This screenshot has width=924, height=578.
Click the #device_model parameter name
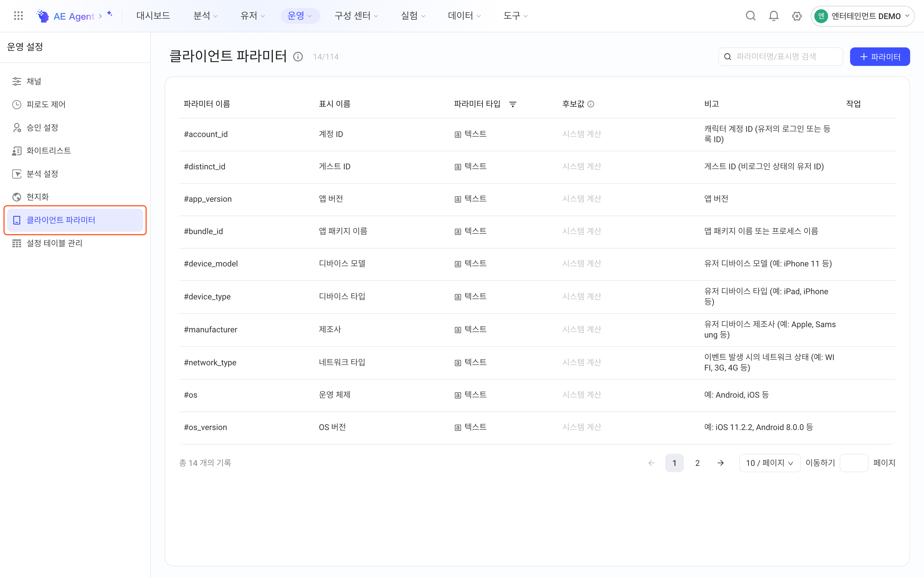coord(210,264)
